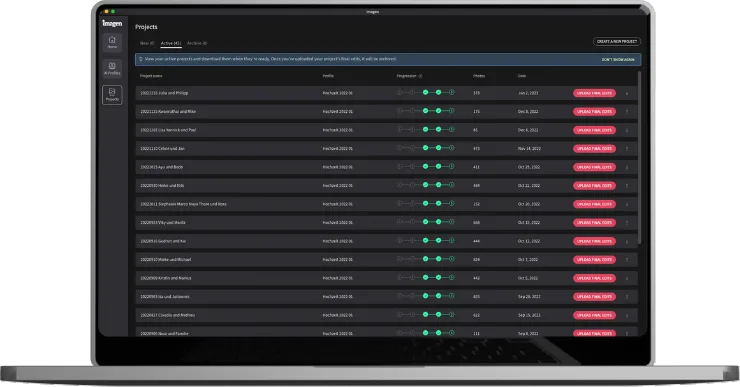740x387 pixels.
Task: Click the Jan 2, 2023 date cell
Action: pyautogui.click(x=528, y=93)
